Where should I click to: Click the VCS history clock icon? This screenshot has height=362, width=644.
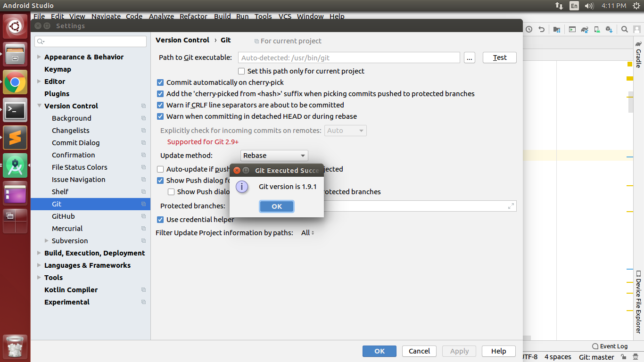coord(529,29)
